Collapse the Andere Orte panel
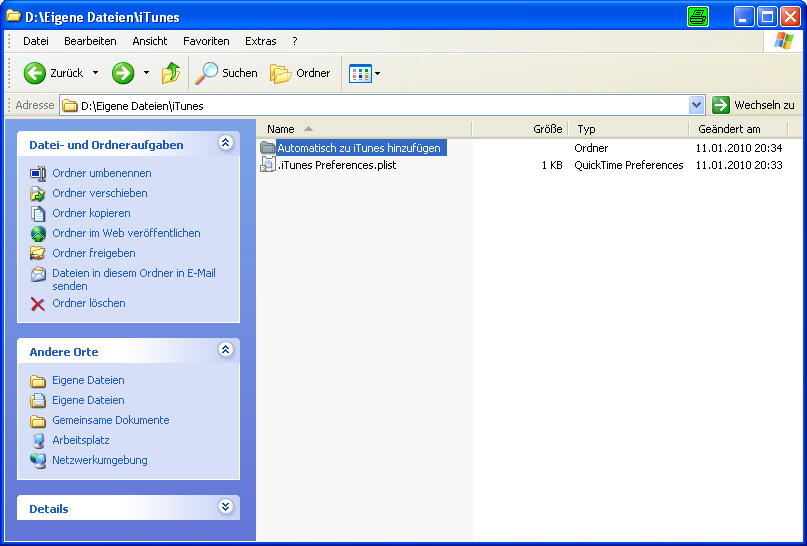The height and width of the screenshot is (546, 807). pyautogui.click(x=225, y=350)
